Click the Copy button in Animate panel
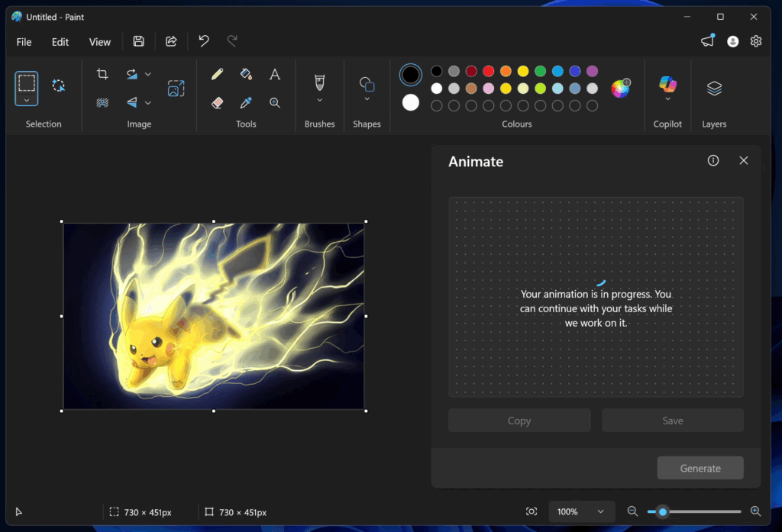 pos(519,421)
